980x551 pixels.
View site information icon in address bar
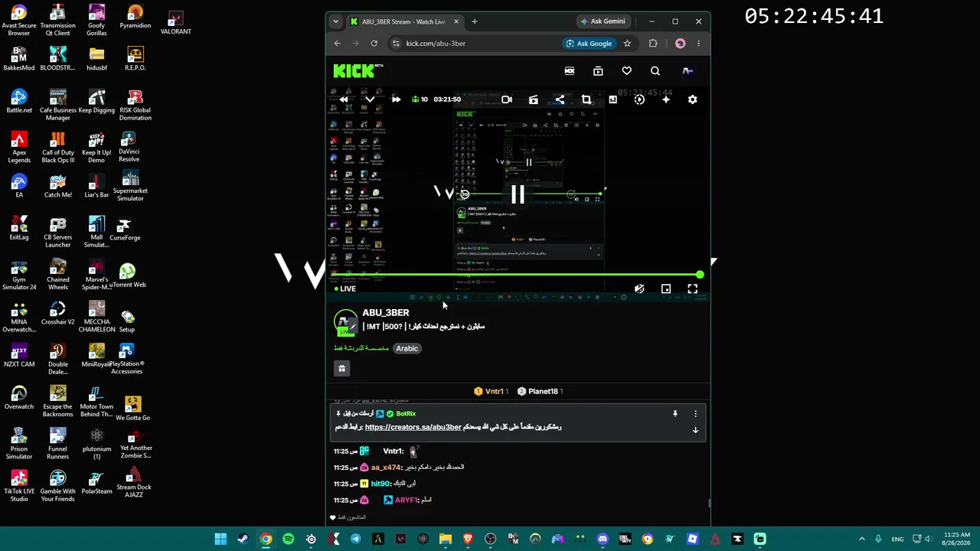click(x=396, y=44)
